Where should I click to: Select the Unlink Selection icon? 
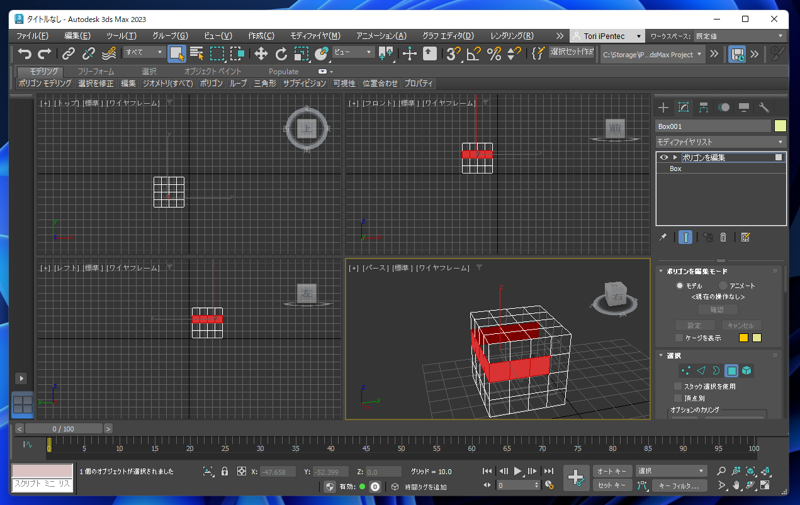89,54
